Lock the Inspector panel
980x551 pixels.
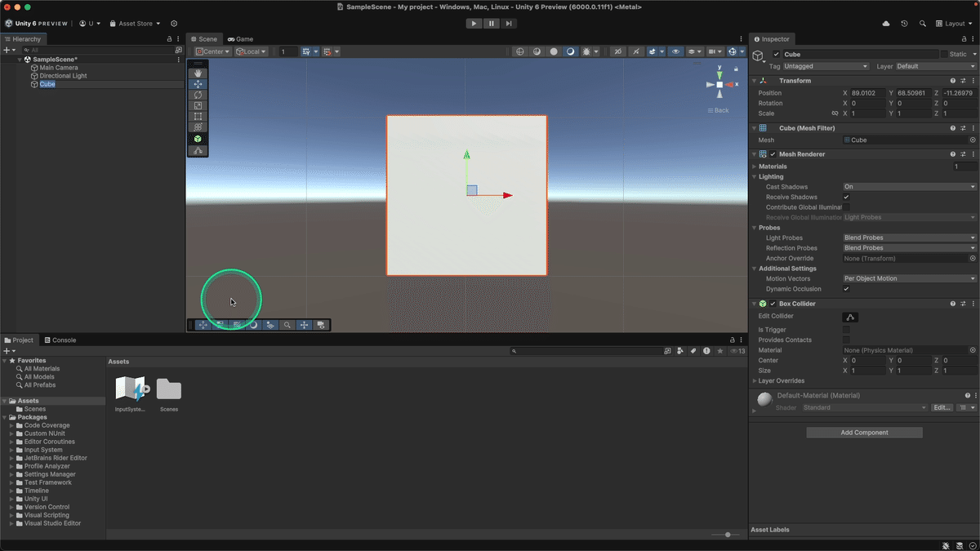point(964,39)
